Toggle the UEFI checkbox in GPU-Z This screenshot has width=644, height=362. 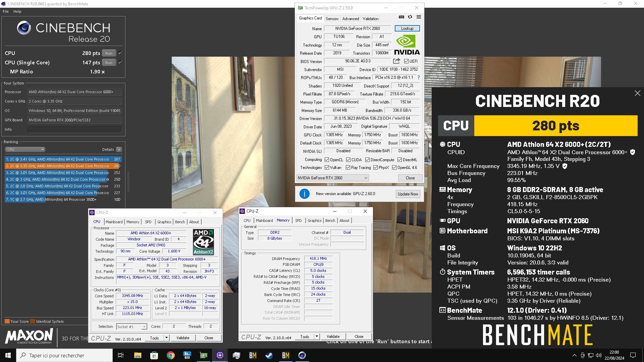[x=406, y=61]
